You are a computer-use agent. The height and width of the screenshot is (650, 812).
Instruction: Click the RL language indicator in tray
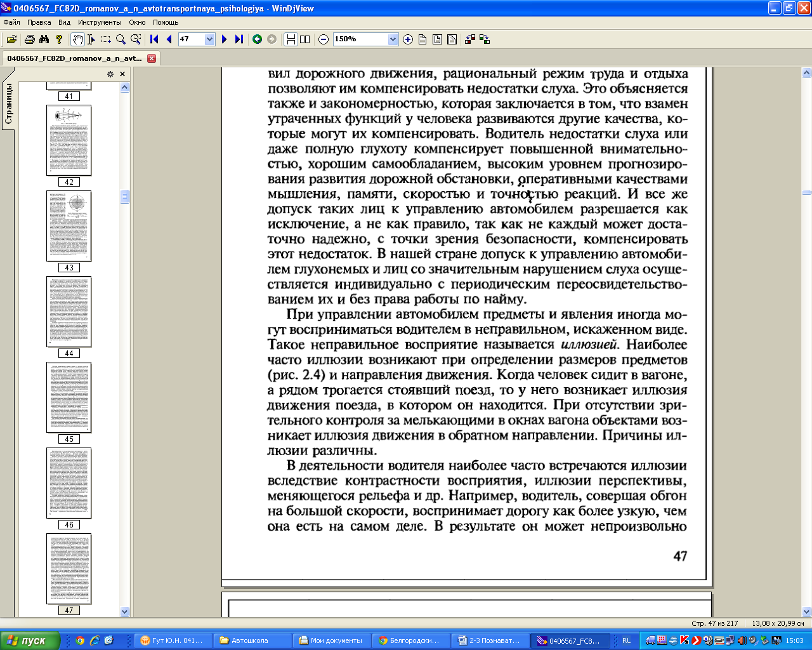click(627, 640)
